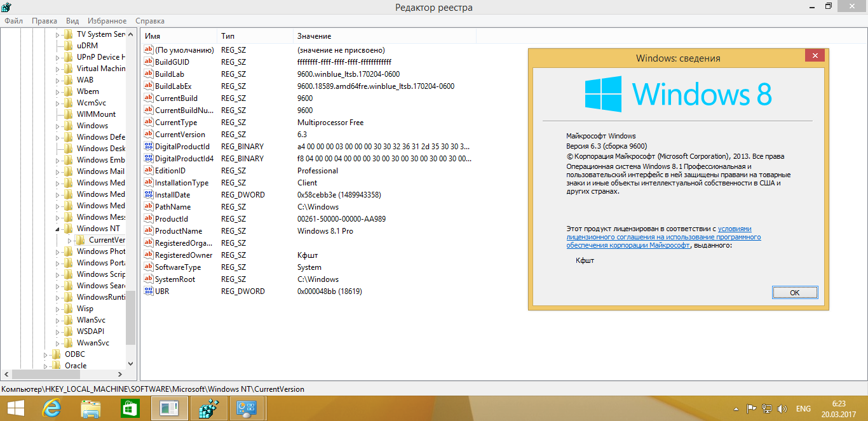Image resolution: width=868 pixels, height=421 pixels.
Task: Launch Internet Explorer from the taskbar
Action: click(x=52, y=408)
